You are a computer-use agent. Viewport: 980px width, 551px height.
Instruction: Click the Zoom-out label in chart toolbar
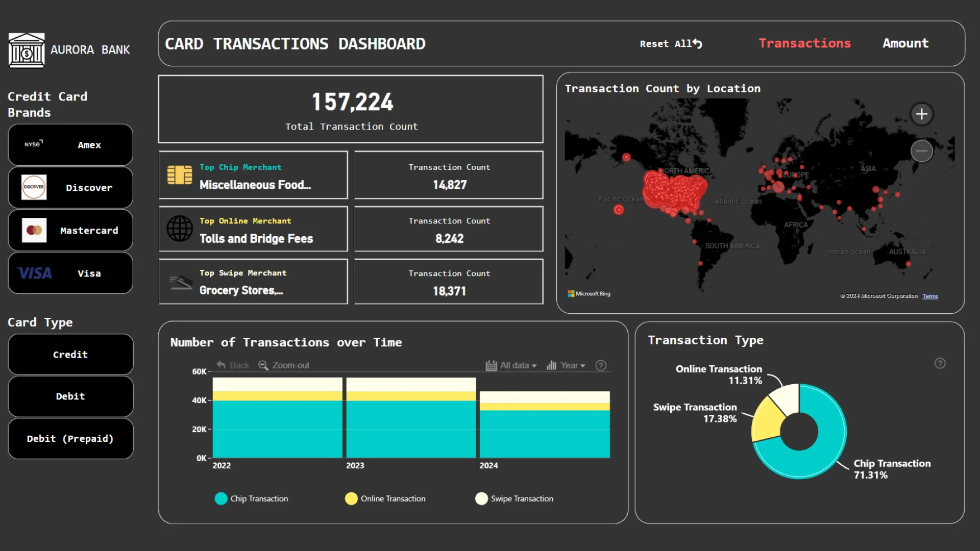tap(291, 365)
